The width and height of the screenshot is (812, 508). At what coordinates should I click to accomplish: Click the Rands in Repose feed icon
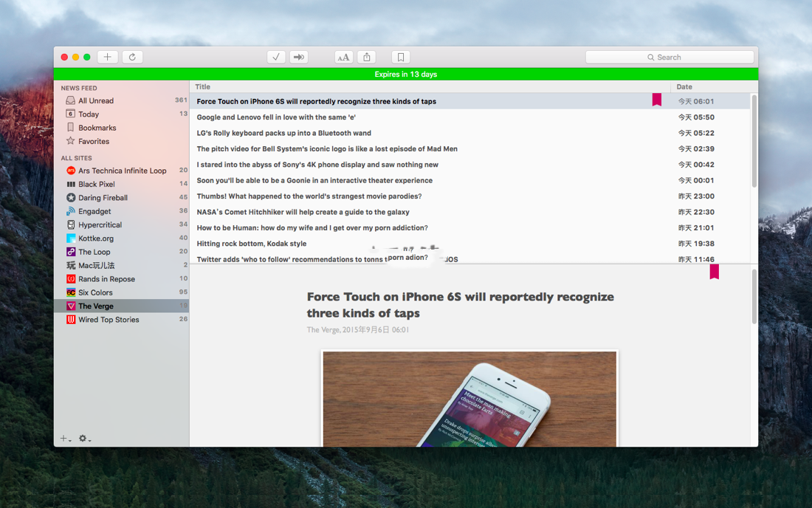pyautogui.click(x=71, y=278)
